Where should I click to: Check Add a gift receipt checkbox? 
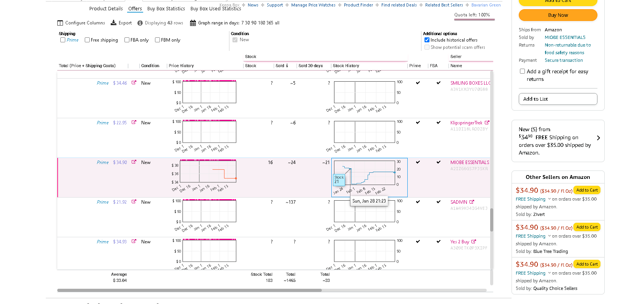(522, 71)
